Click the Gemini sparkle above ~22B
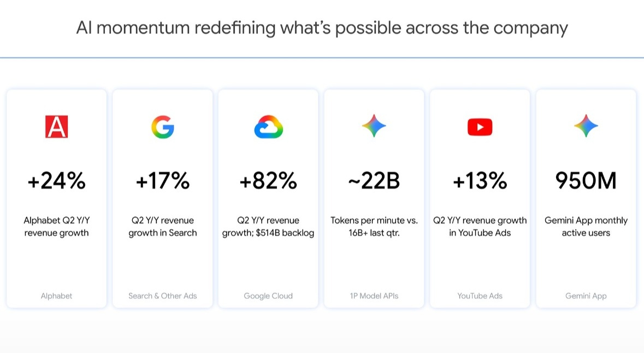 374,126
